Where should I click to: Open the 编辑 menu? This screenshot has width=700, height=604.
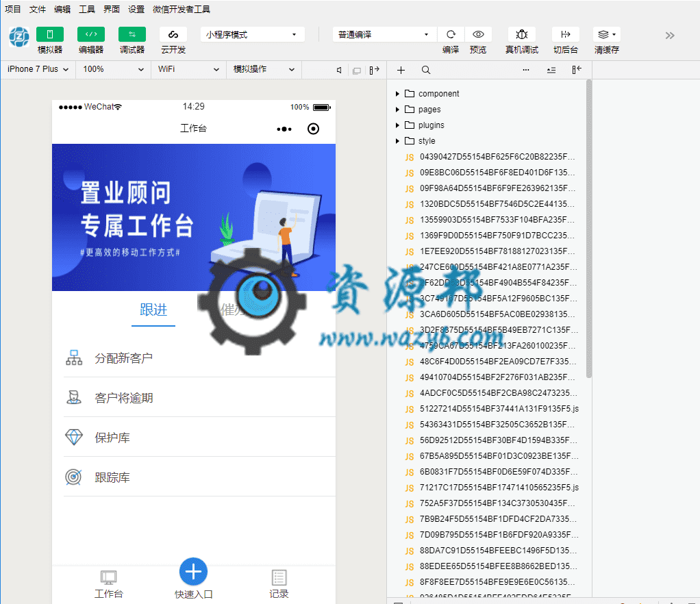[x=62, y=9]
